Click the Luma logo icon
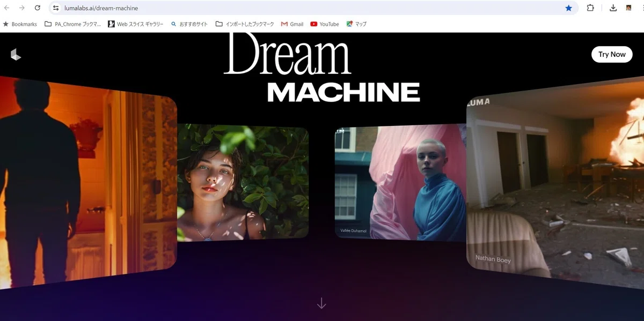This screenshot has height=321, width=644. coord(16,54)
